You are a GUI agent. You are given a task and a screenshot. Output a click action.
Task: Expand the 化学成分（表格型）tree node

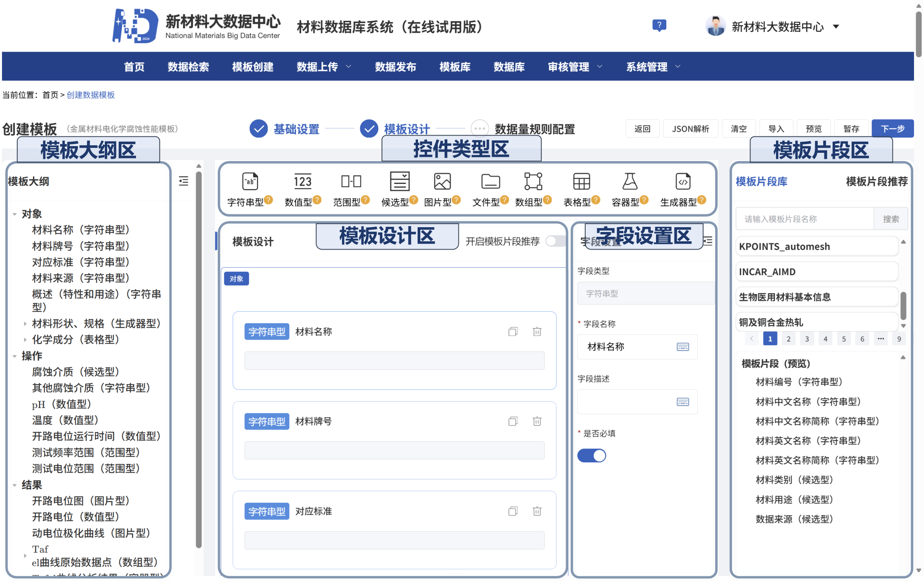tap(26, 340)
